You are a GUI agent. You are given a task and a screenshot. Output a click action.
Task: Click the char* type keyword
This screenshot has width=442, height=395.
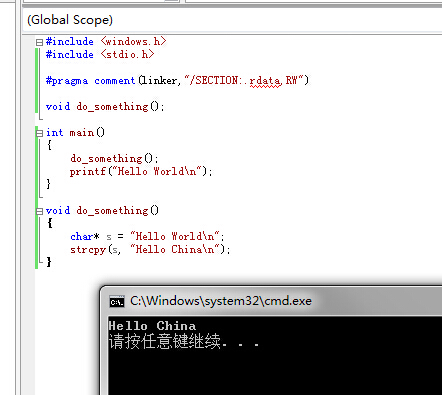[x=85, y=237]
